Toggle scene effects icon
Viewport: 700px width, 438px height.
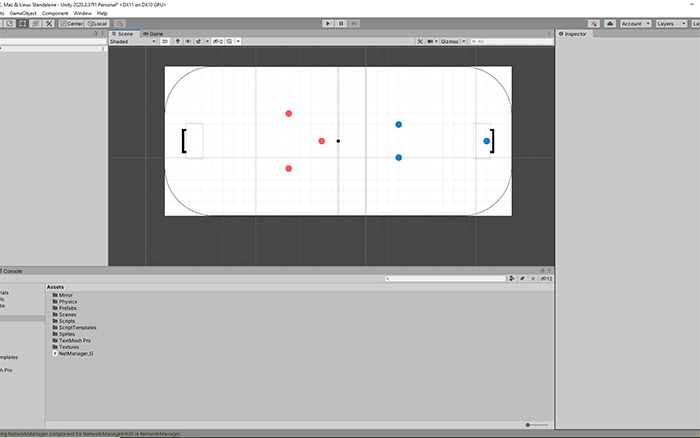(199, 42)
